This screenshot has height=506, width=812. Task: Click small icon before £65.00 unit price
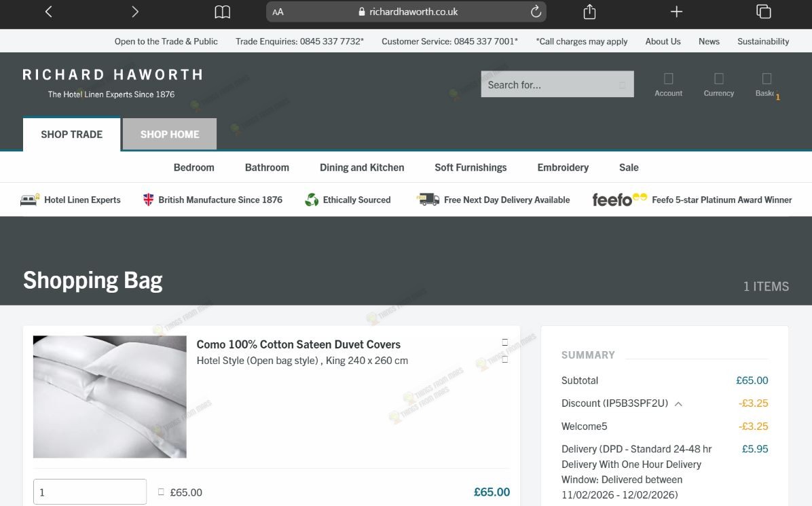click(161, 492)
